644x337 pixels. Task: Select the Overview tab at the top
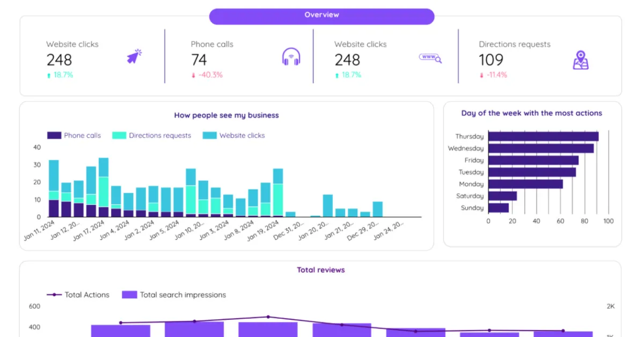[x=321, y=15]
